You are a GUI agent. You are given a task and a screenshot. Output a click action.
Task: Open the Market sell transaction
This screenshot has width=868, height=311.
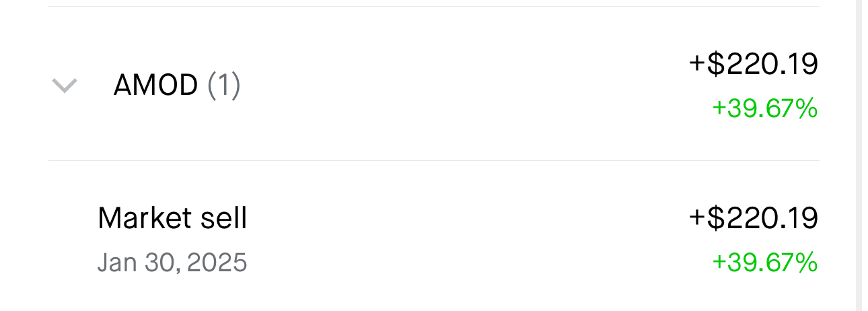point(172,218)
